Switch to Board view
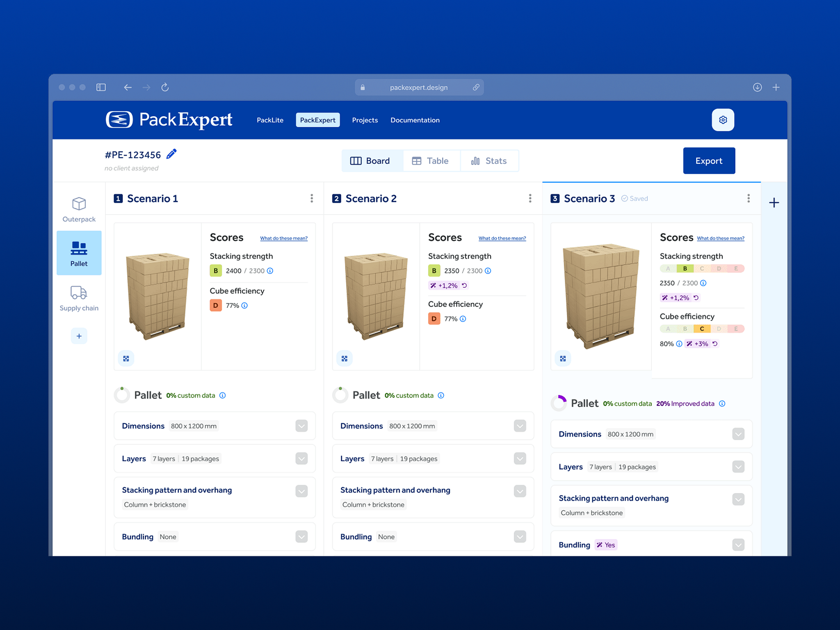840x630 pixels. point(372,161)
